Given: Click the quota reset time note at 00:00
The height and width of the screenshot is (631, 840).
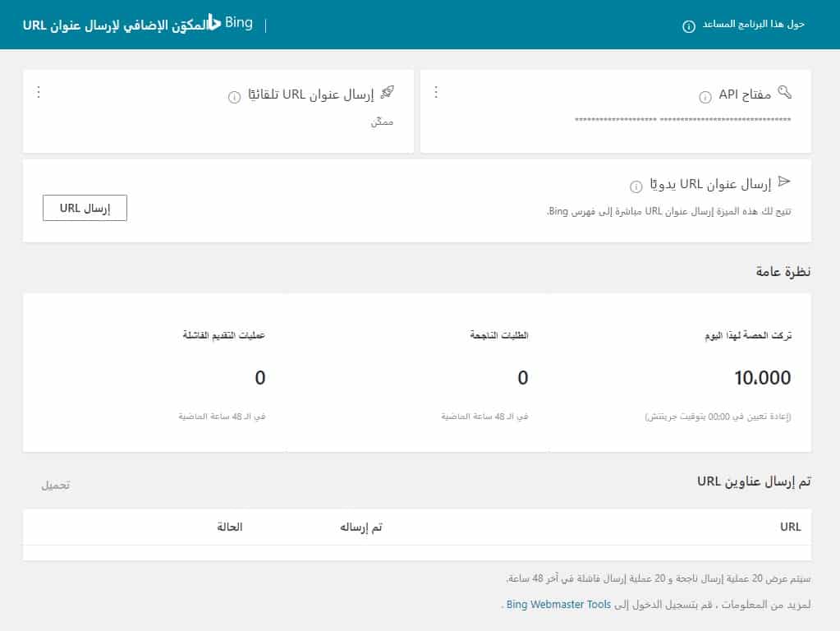Looking at the screenshot, I should tap(718, 417).
